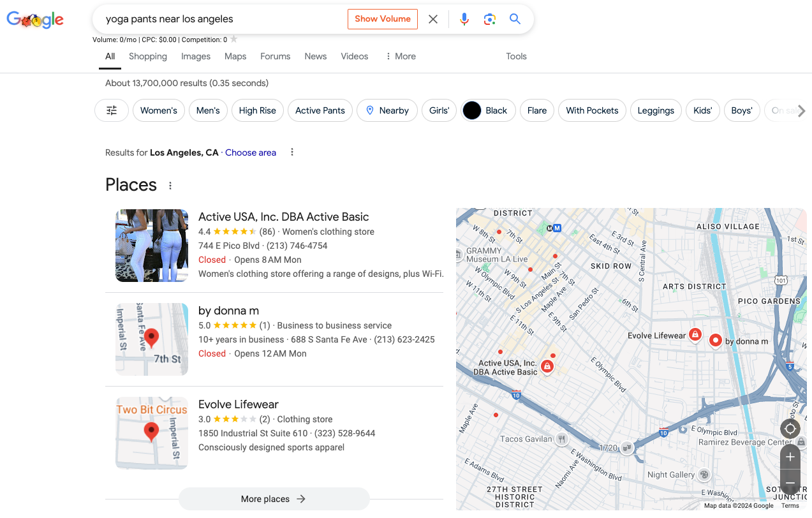This screenshot has width=812, height=518.
Task: Clear the search box with the X icon
Action: click(433, 19)
